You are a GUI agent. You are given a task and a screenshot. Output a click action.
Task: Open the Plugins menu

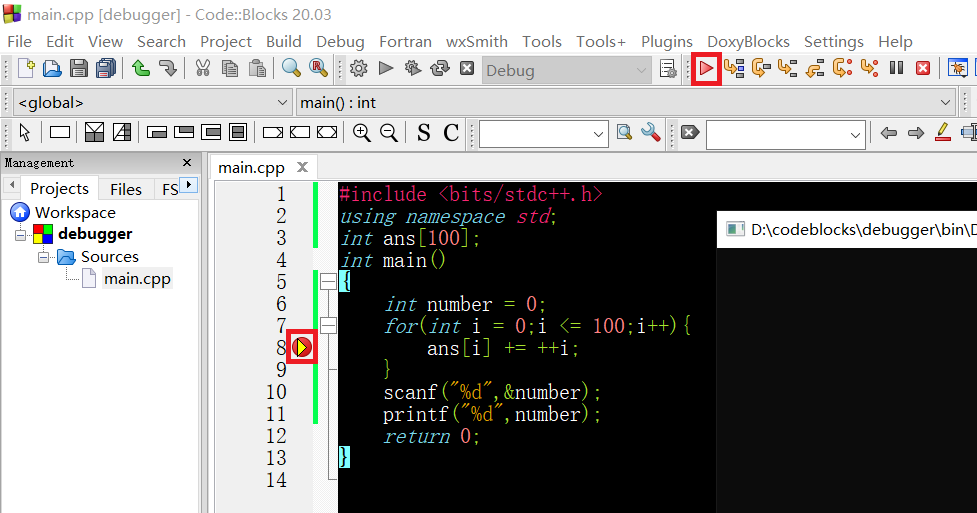[667, 42]
